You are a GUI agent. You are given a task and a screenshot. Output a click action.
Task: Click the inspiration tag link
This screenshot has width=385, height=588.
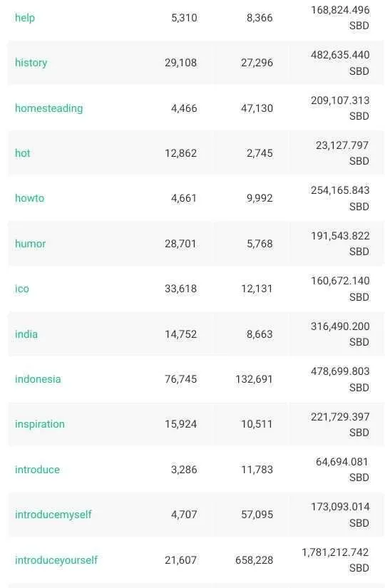[x=40, y=424]
